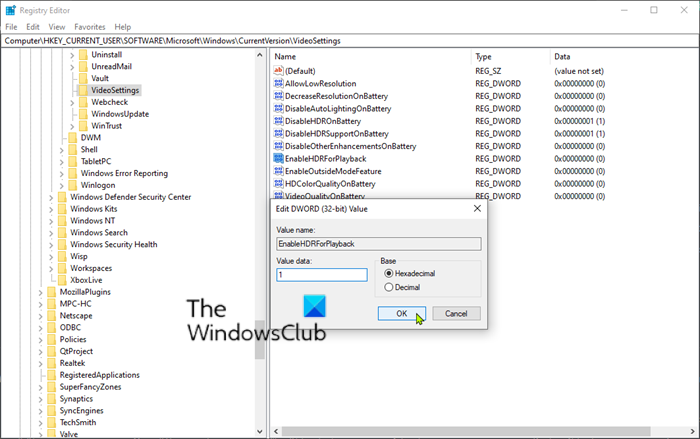The height and width of the screenshot is (439, 700).
Task: Select the Workspaces tree key
Action: [x=91, y=268]
